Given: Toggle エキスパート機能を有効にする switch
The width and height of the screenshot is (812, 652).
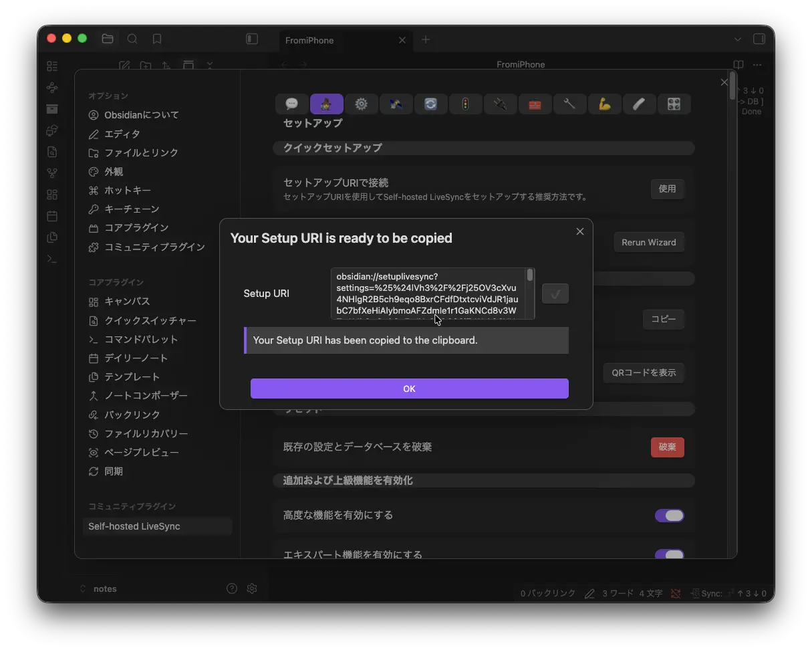Looking at the screenshot, I should click(x=670, y=554).
